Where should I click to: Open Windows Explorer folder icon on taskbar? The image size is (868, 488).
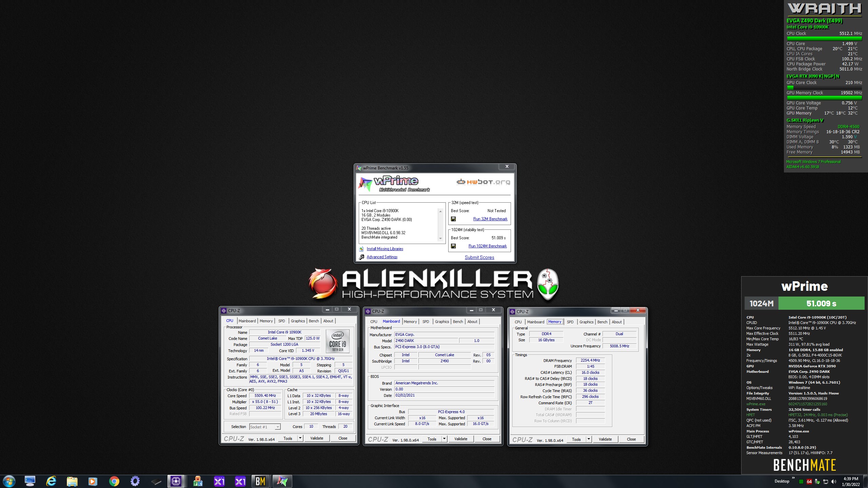(x=72, y=481)
